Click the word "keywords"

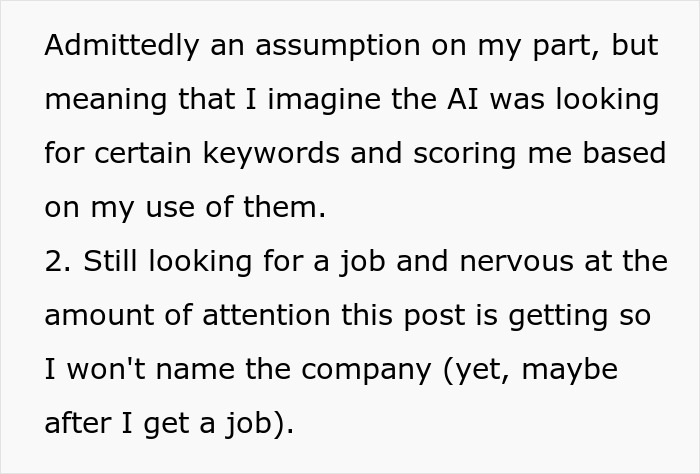tap(285, 154)
